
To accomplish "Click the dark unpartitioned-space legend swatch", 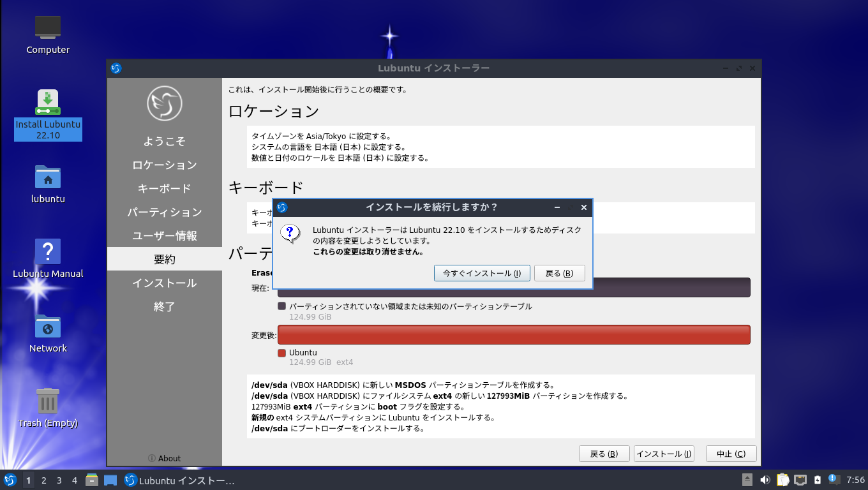I will (x=281, y=306).
